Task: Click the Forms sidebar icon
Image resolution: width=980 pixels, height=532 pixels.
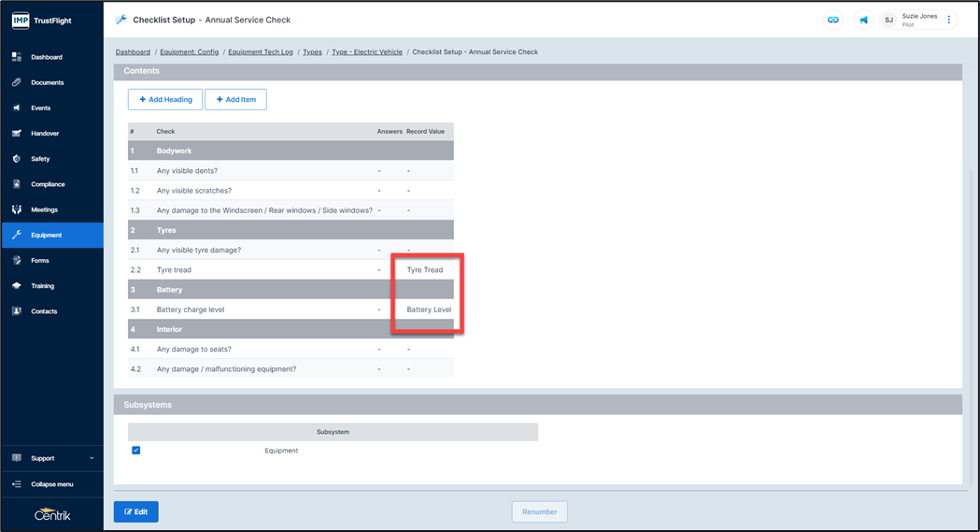Action: [x=17, y=261]
